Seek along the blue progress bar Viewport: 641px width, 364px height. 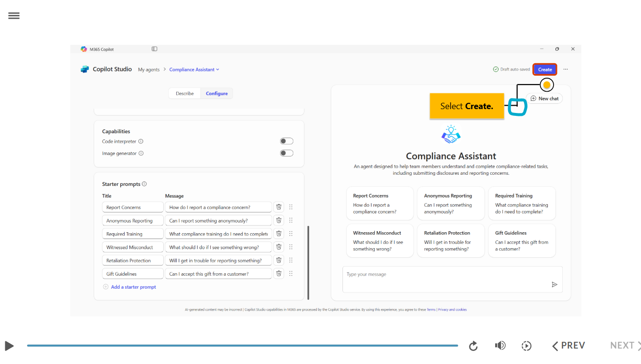(242, 346)
